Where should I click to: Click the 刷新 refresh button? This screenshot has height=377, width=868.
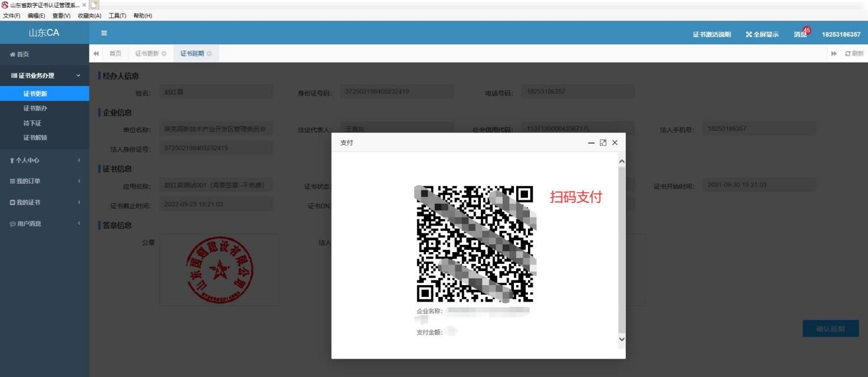854,54
